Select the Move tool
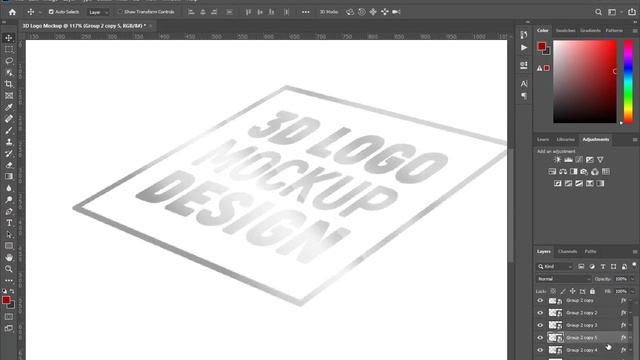The height and width of the screenshot is (360, 640). [x=9, y=38]
